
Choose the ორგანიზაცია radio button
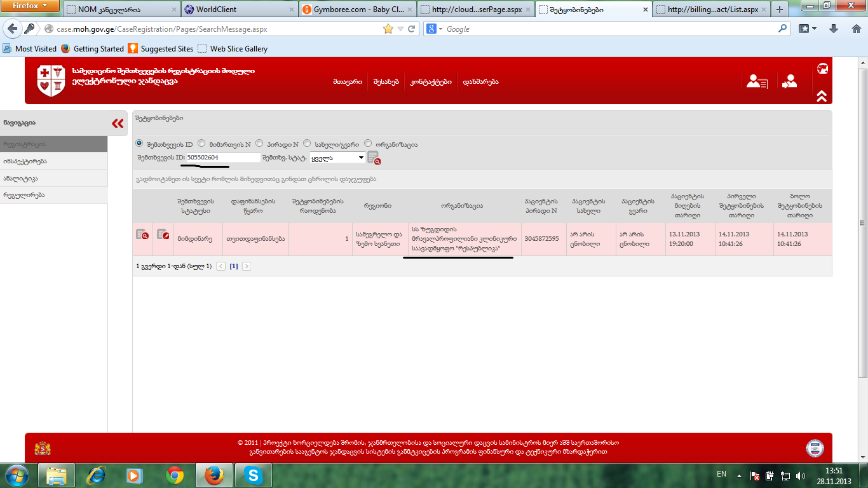click(x=369, y=144)
